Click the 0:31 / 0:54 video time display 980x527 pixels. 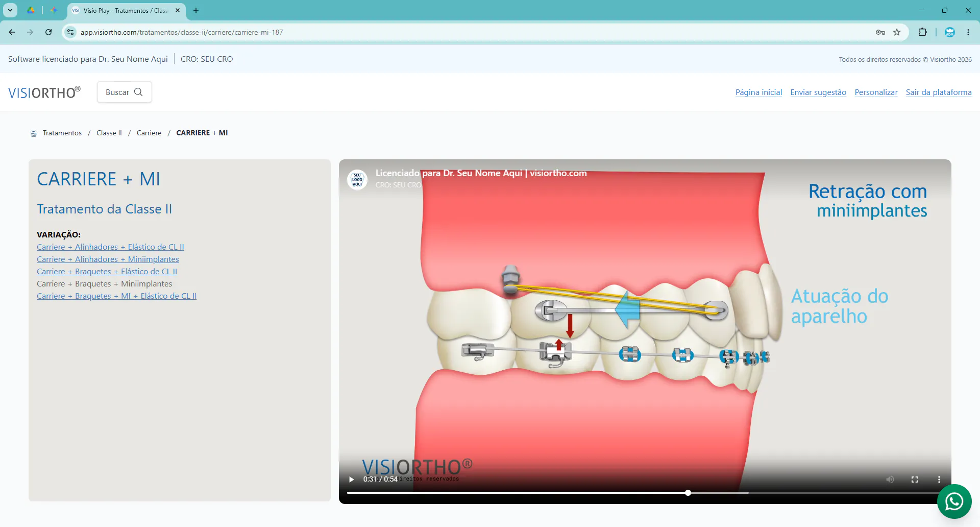(380, 480)
